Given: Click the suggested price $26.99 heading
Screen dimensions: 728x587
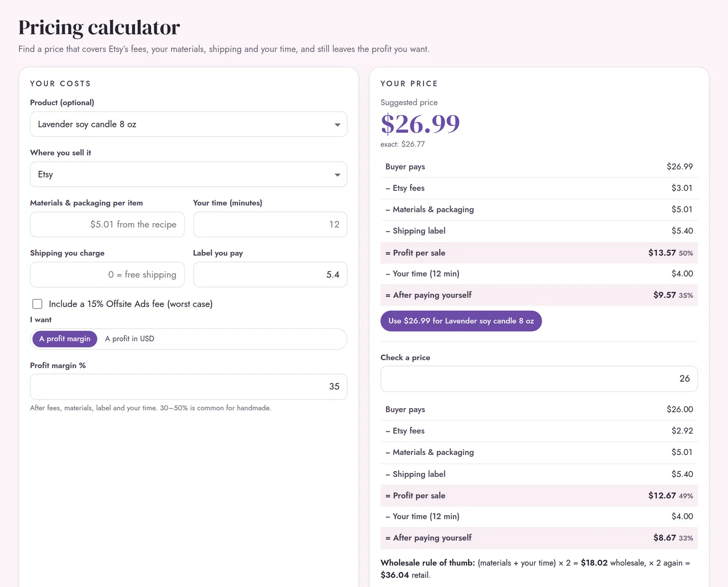Looking at the screenshot, I should pos(420,124).
